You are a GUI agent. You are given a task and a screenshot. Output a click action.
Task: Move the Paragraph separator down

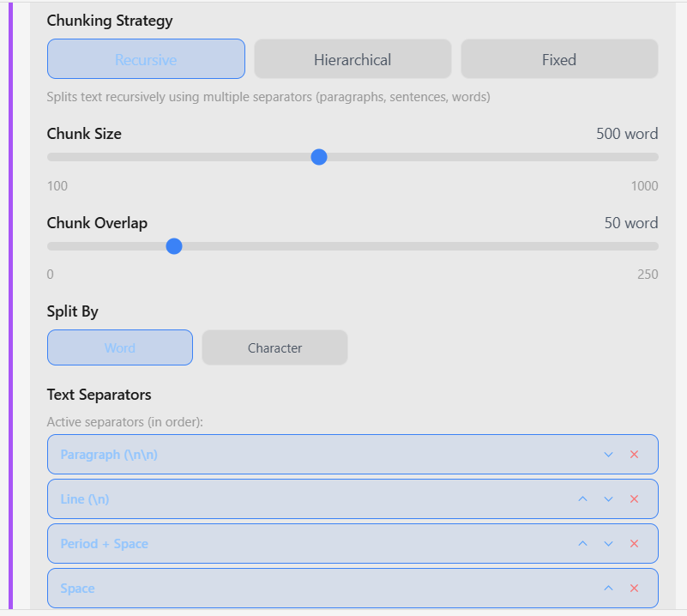608,454
